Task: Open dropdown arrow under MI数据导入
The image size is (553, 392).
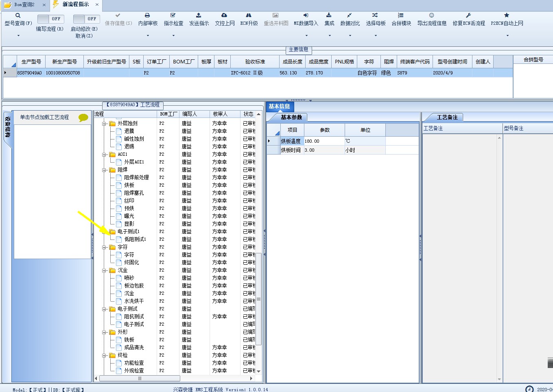Action: click(x=306, y=36)
